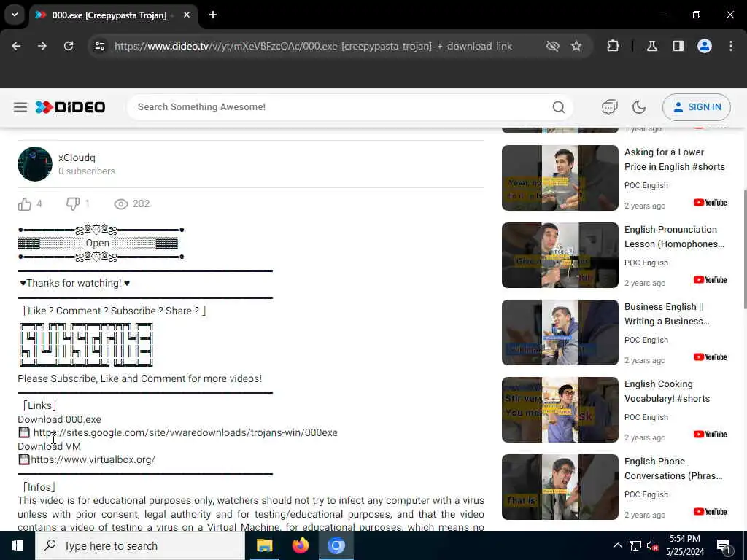Toggle the browser side panel
The width and height of the screenshot is (747, 560).
678,46
